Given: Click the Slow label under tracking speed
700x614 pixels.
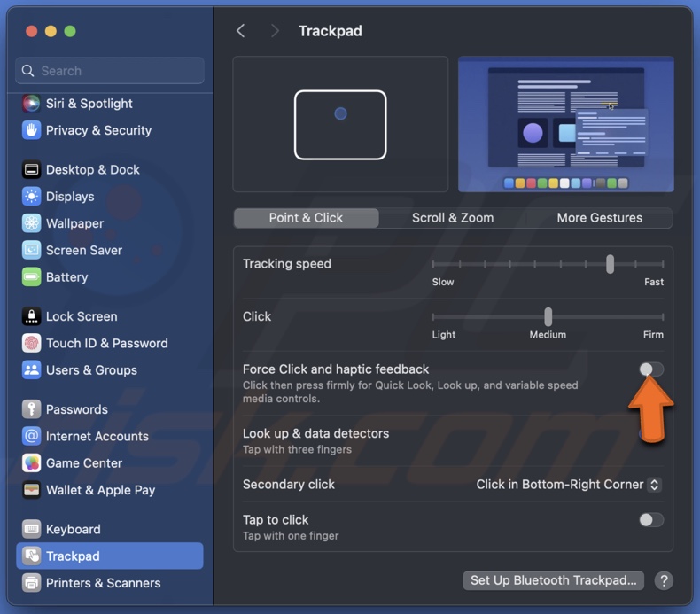Looking at the screenshot, I should pos(443,282).
